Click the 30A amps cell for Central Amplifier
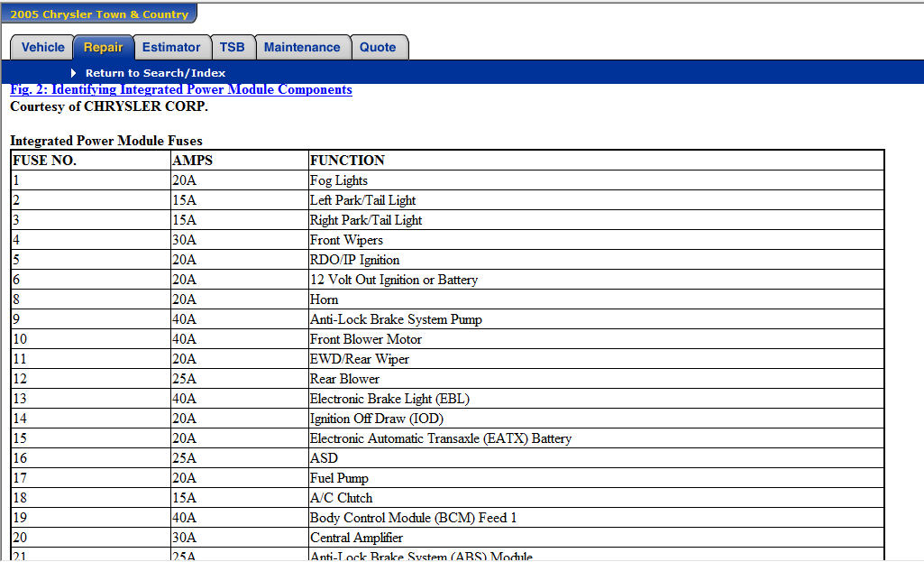This screenshot has width=924, height=562. pyautogui.click(x=239, y=538)
